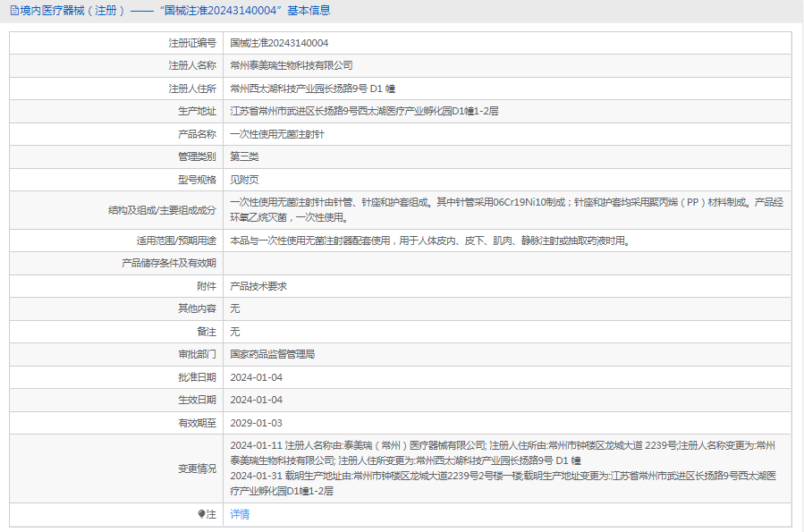Click production address value 江苏省常州市武进区长扬路9号
Image resolution: width=804 pixels, height=532 pixels.
pos(364,111)
